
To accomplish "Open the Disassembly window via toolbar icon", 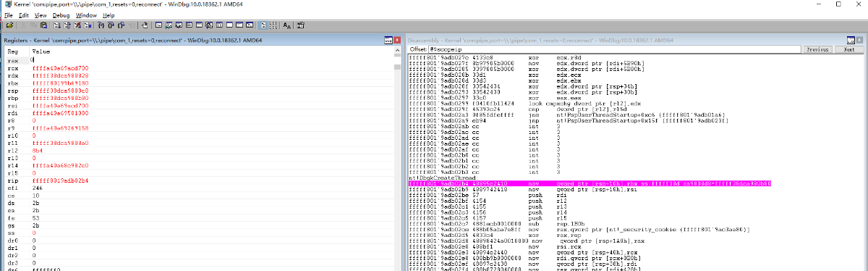I will 219,25.
